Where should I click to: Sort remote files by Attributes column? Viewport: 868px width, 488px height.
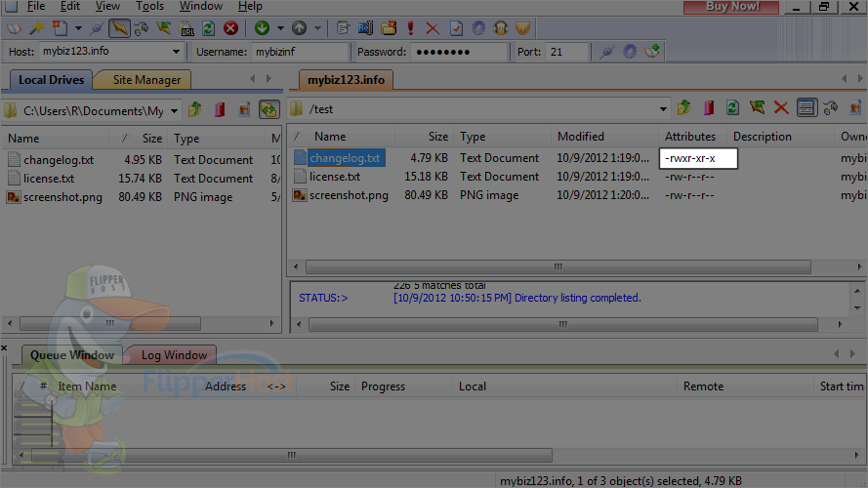point(692,137)
